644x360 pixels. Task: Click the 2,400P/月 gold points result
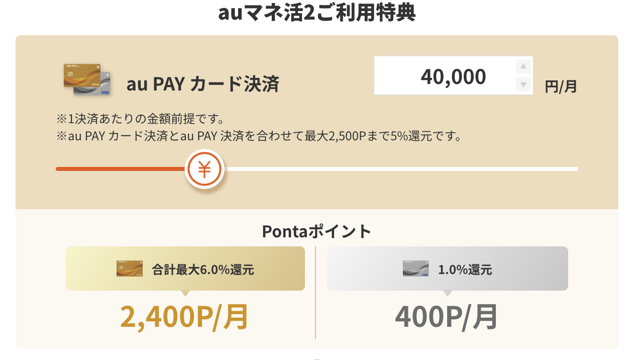(184, 317)
